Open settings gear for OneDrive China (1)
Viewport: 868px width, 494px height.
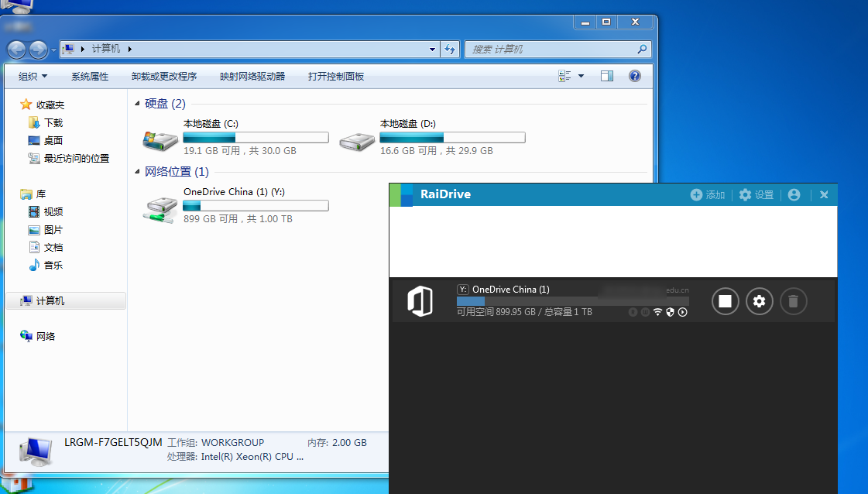pos(759,301)
